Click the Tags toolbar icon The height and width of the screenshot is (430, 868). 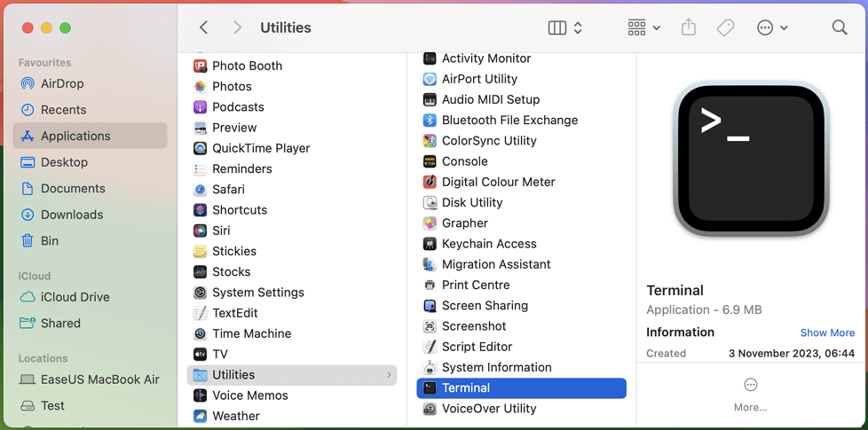click(725, 27)
